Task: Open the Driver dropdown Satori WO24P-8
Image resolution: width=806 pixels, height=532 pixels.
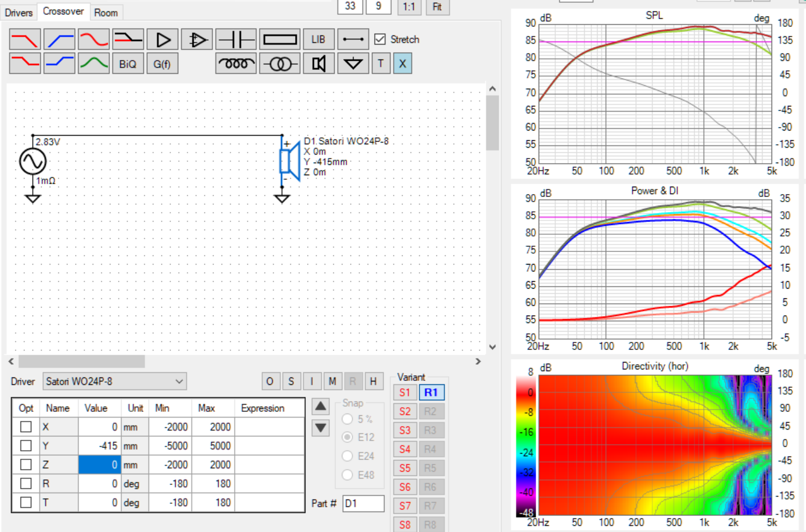Action: coord(115,381)
